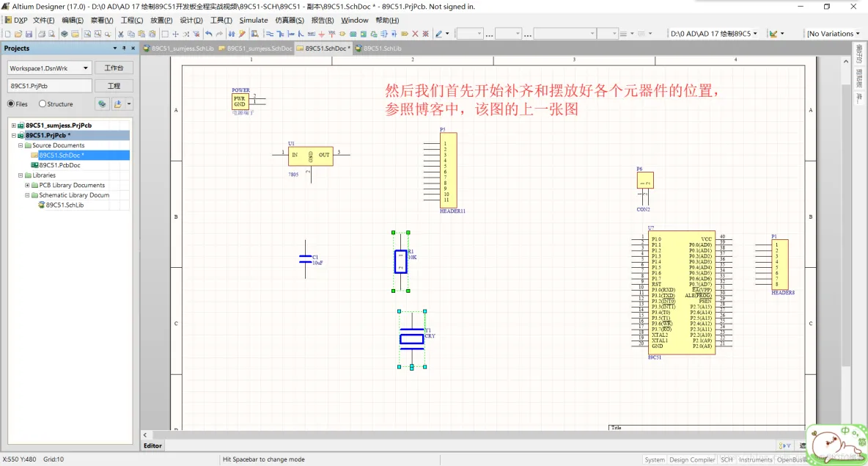The width and height of the screenshot is (868, 466).
Task: Collapse the Source Documents folder
Action: [21, 146]
